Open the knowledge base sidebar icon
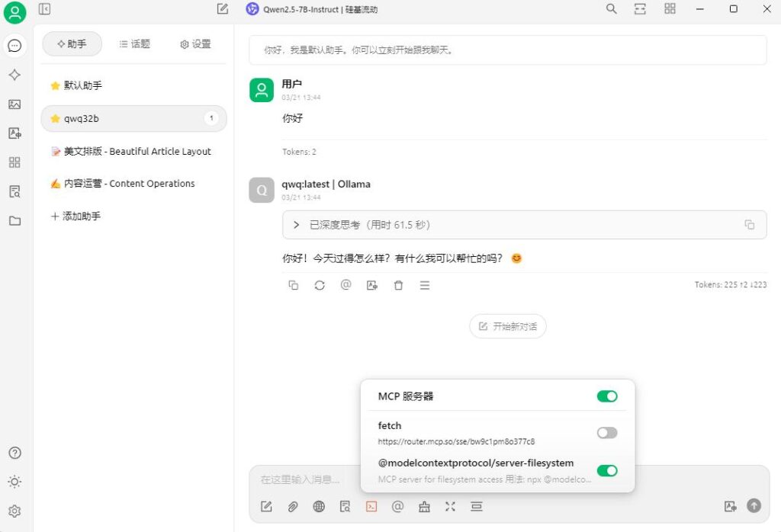Screen dimensions: 781x532 (x=15, y=191)
